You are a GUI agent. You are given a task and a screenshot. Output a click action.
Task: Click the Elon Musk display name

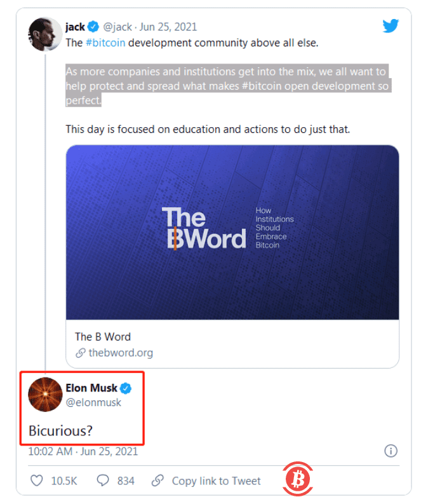tap(92, 388)
